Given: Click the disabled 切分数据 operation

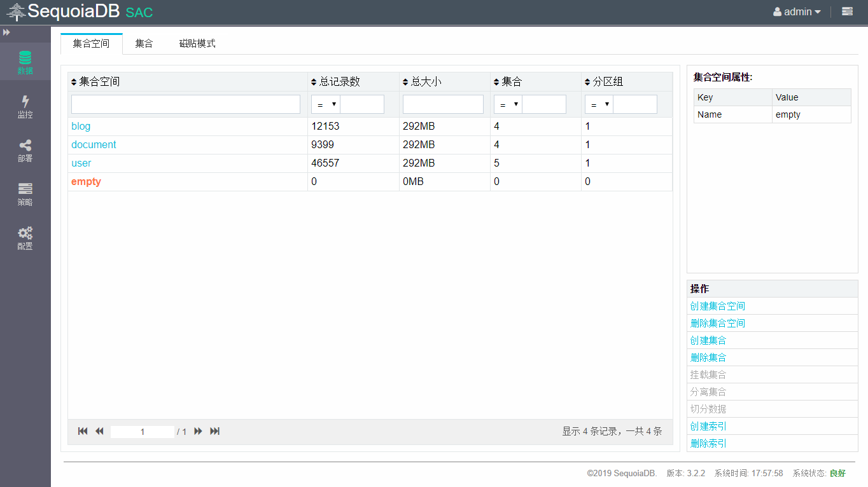Looking at the screenshot, I should pyautogui.click(x=708, y=409).
